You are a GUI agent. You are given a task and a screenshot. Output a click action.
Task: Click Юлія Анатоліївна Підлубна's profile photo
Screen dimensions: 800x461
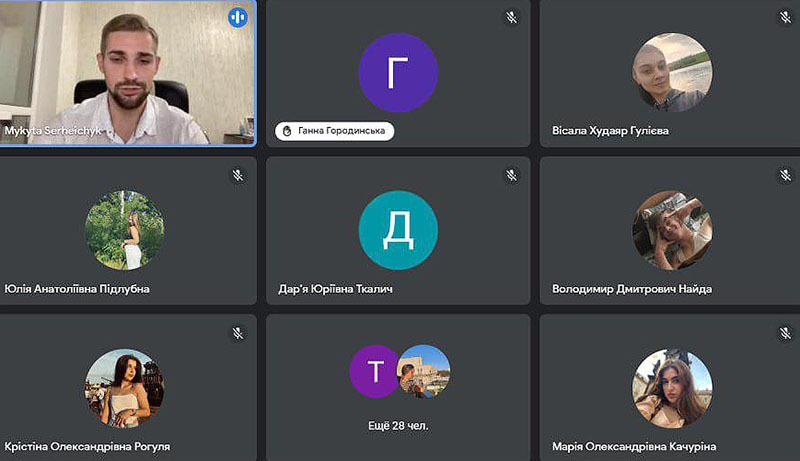[x=125, y=230]
